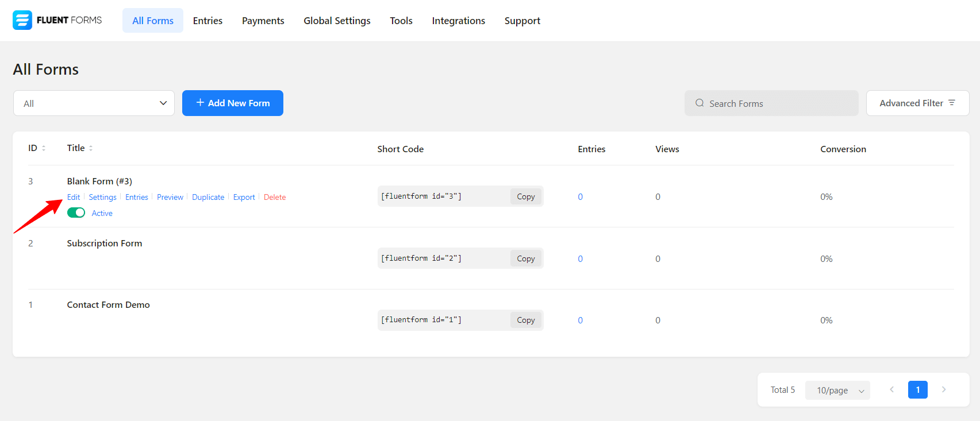
Task: Open the Integrations menu
Action: [458, 21]
